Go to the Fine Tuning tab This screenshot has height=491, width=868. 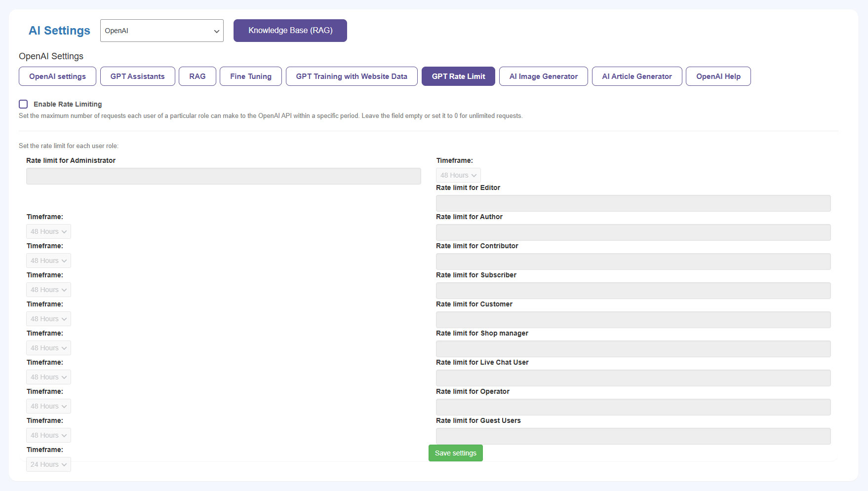tap(250, 76)
